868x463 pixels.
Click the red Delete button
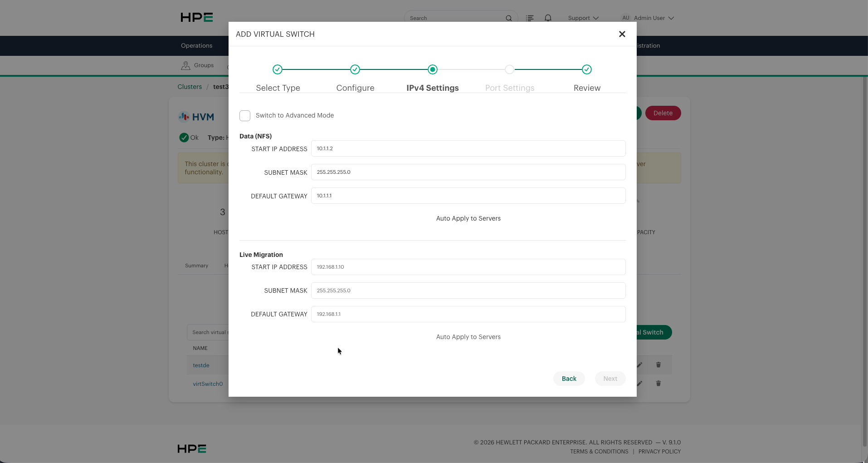[663, 113]
